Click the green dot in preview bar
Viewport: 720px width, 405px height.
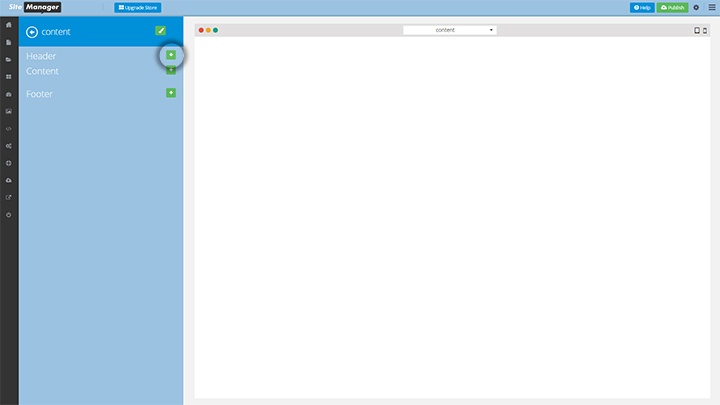(215, 30)
